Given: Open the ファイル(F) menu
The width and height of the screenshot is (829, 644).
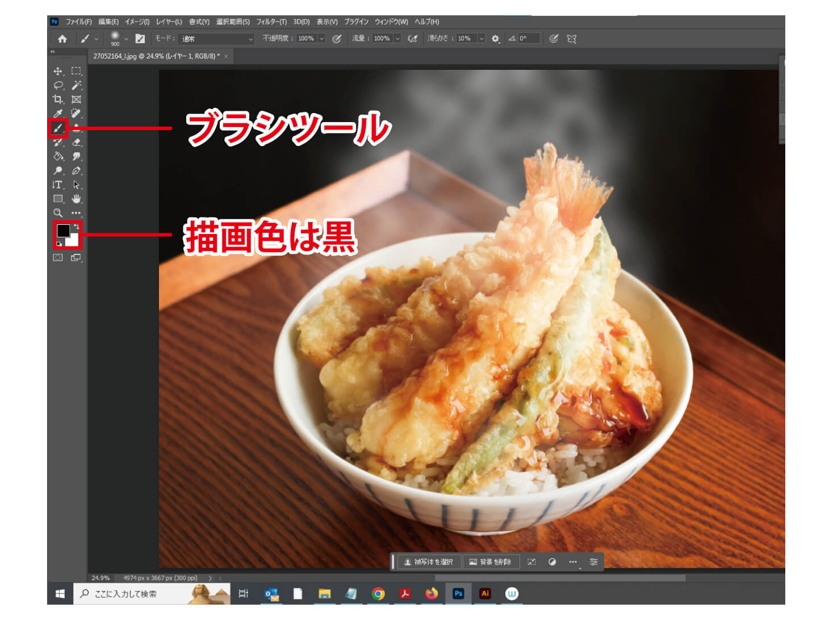Looking at the screenshot, I should tap(78, 22).
